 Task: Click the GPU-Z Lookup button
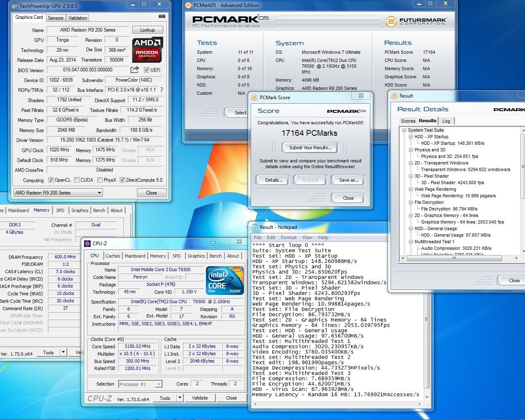148,30
